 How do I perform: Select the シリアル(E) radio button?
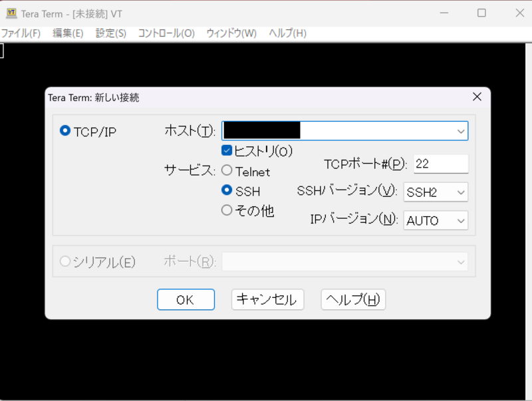65,261
